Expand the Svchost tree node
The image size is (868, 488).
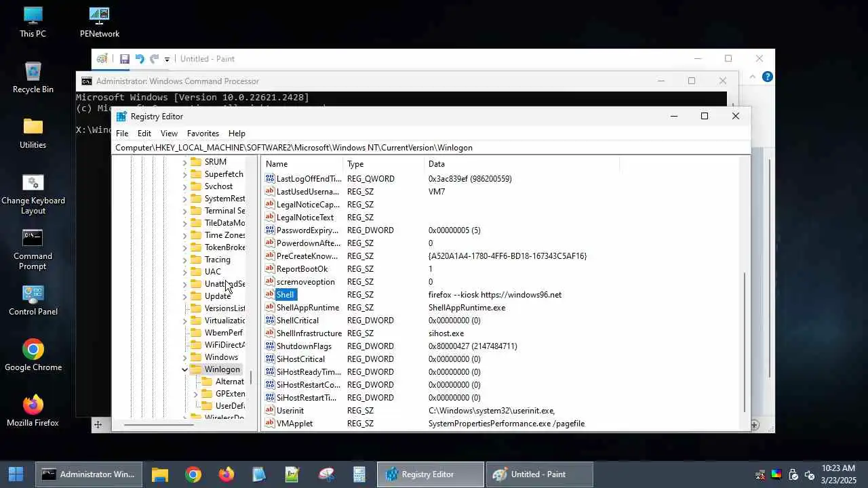pyautogui.click(x=184, y=186)
